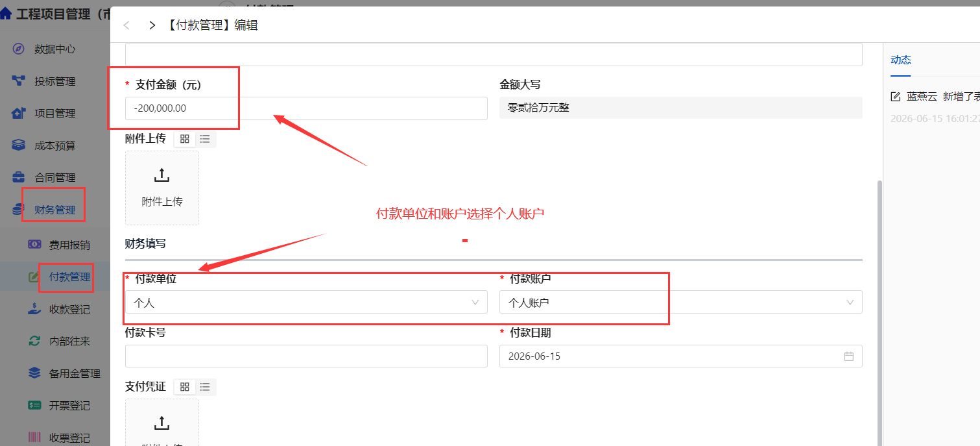Switch 附件上传 to list view
This screenshot has height=446, width=980.
[x=205, y=139]
